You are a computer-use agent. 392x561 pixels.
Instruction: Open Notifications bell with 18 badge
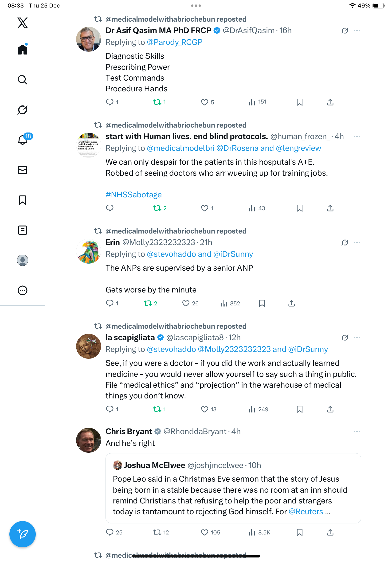click(23, 140)
